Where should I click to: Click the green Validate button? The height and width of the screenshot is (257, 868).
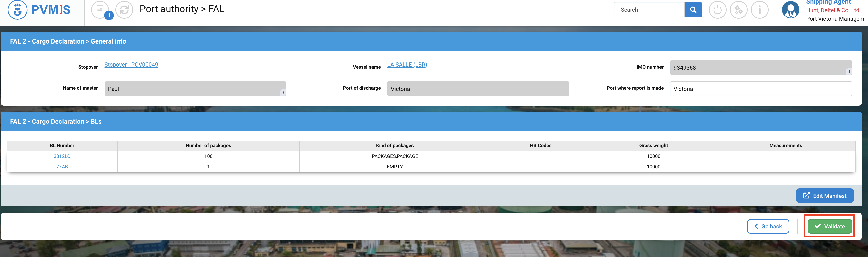pyautogui.click(x=829, y=226)
